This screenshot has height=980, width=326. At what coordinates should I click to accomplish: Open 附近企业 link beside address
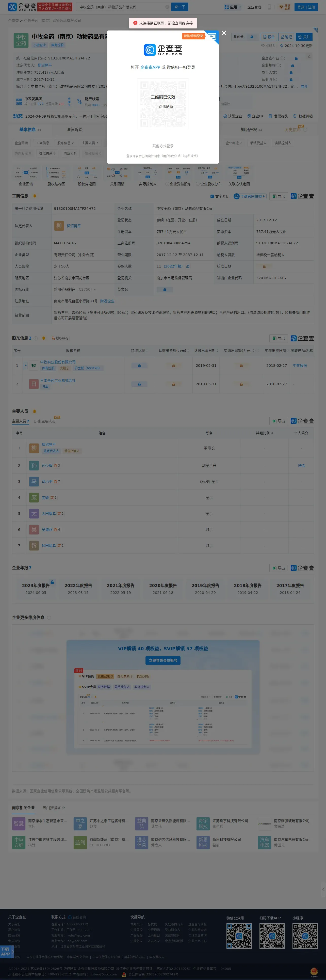tap(107, 301)
